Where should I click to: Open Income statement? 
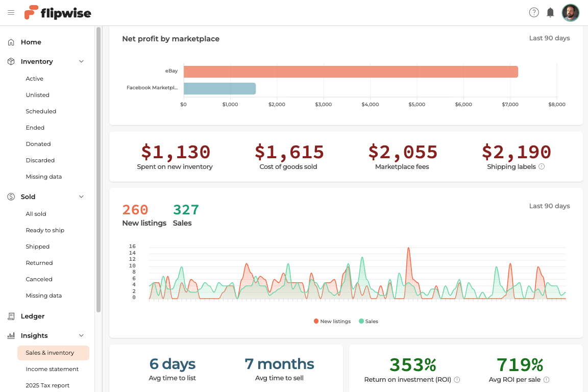pos(52,369)
